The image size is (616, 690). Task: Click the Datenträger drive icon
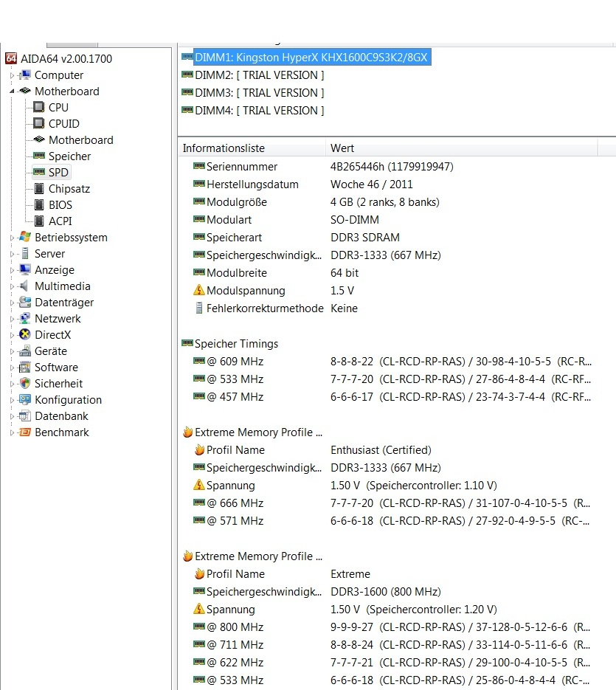(25, 303)
